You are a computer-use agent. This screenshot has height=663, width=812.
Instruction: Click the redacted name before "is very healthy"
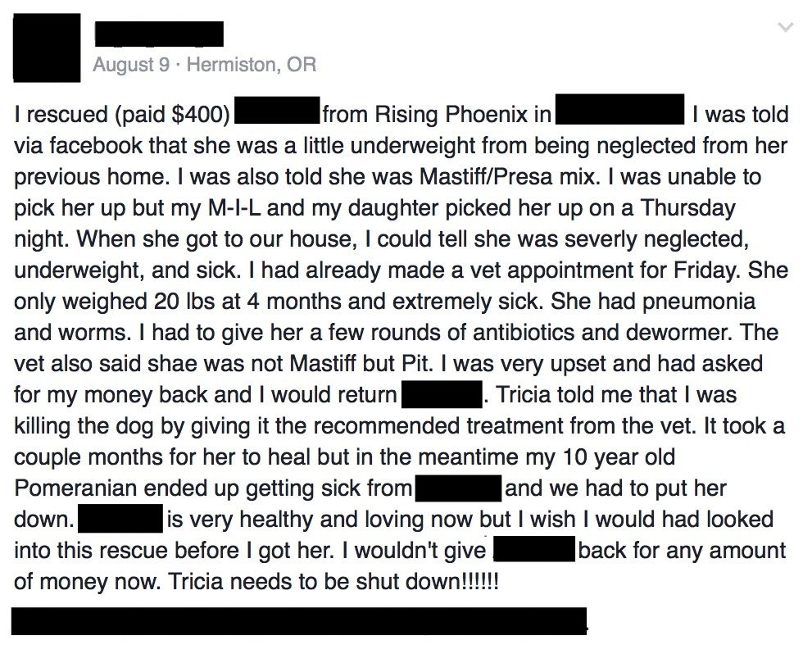coord(120,519)
